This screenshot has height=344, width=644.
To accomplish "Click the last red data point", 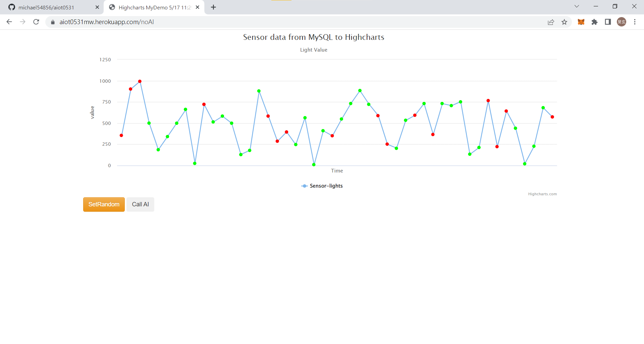I will [x=552, y=117].
